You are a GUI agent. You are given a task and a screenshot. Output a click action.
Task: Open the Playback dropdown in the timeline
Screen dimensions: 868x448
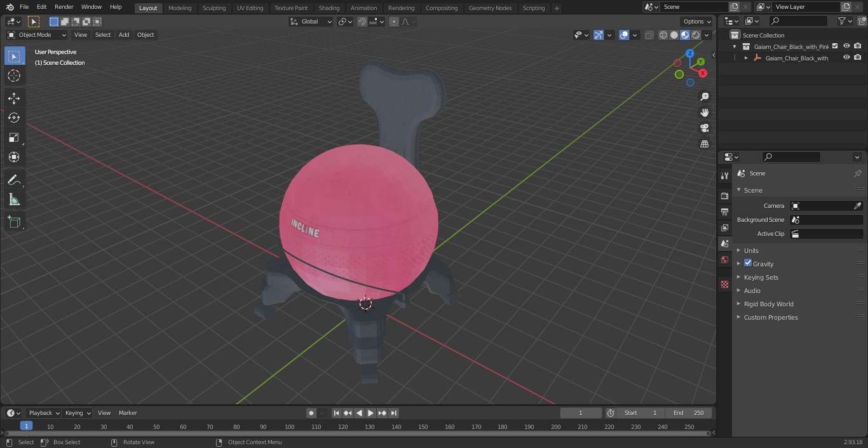point(43,413)
